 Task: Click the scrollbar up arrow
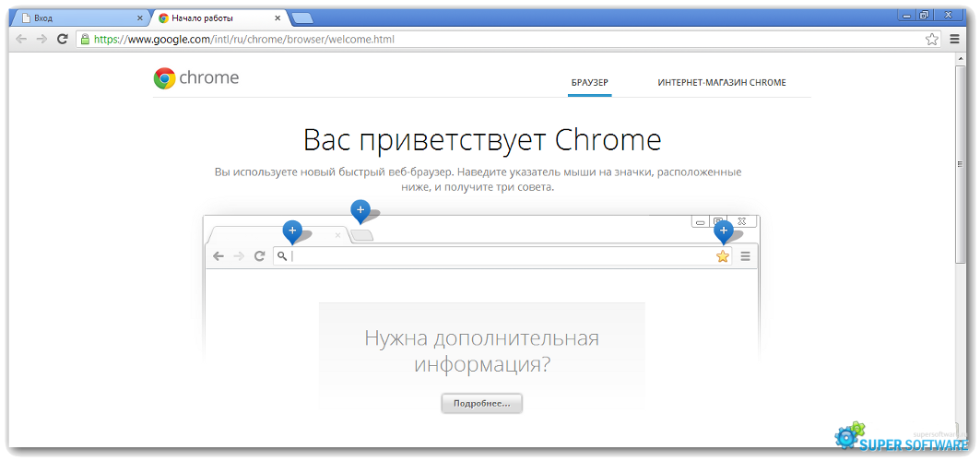point(962,58)
